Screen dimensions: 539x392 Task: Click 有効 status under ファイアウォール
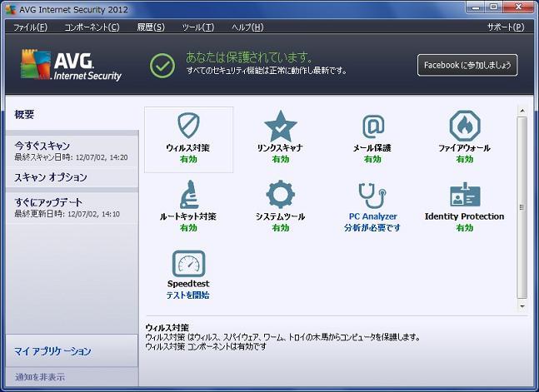(x=465, y=159)
